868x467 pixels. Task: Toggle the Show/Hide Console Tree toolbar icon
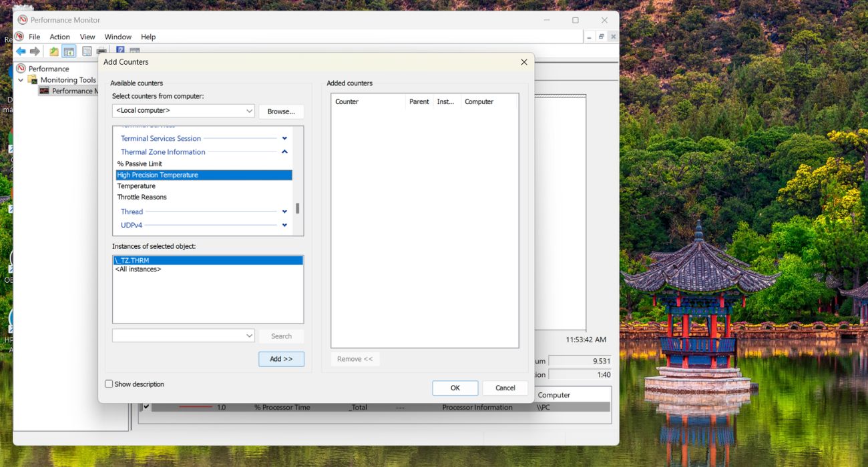pos(69,51)
